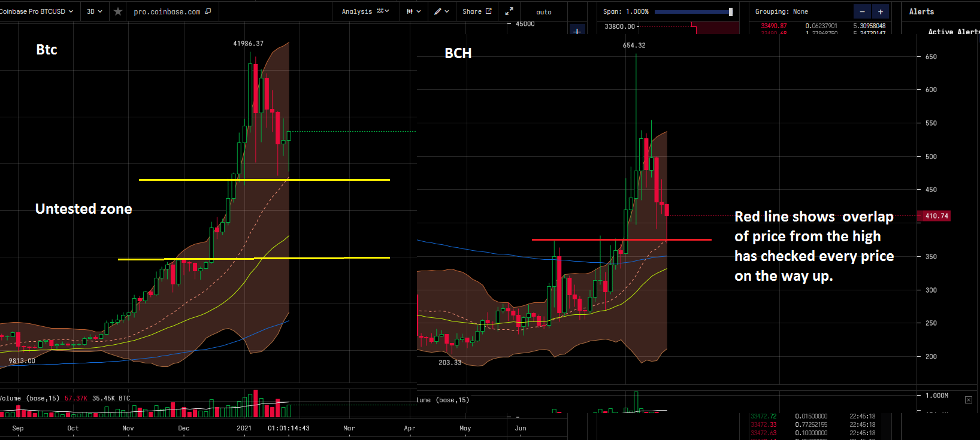Screen dimensions: 980x440
Task: Click the 1.000M label on BCH volume axis
Action: tap(937, 396)
